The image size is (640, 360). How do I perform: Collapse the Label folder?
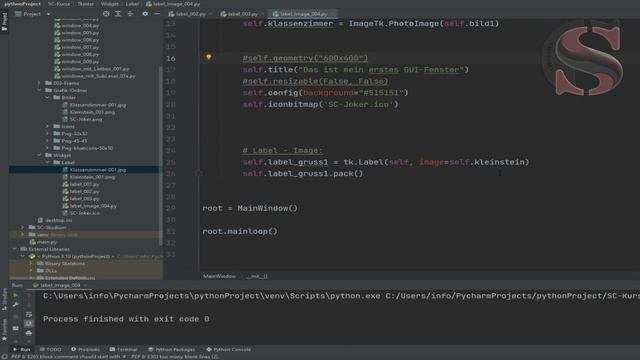(x=47, y=162)
